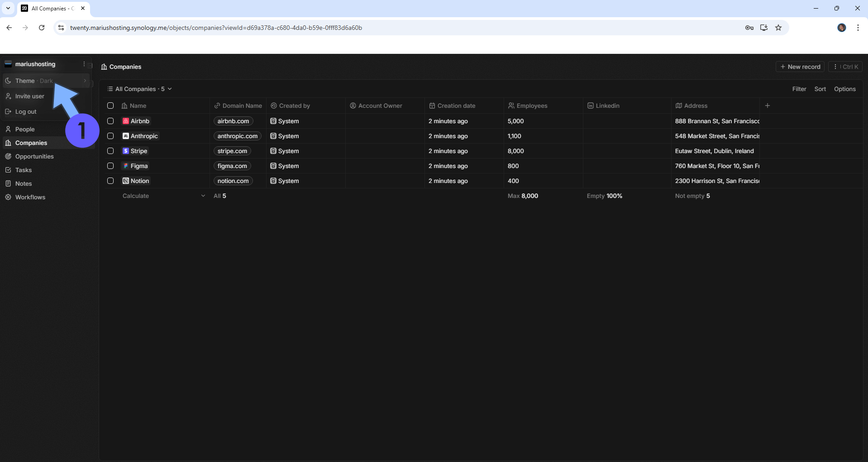Click the Anthropic company logo icon

coord(126,136)
